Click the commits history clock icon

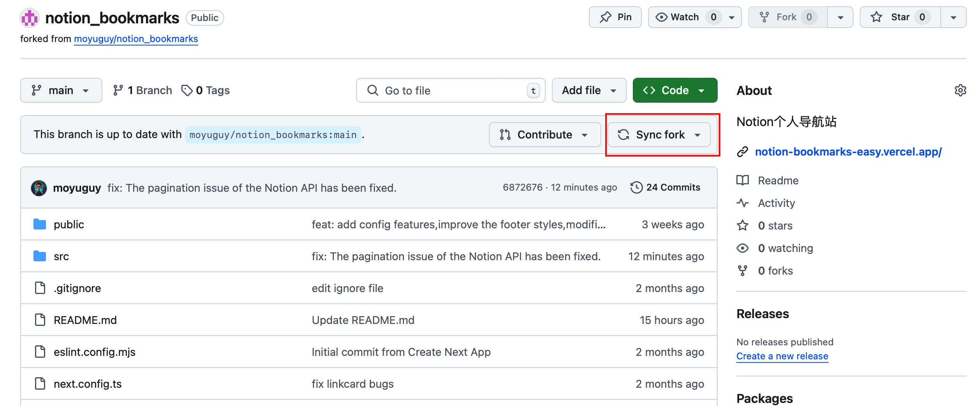point(636,187)
